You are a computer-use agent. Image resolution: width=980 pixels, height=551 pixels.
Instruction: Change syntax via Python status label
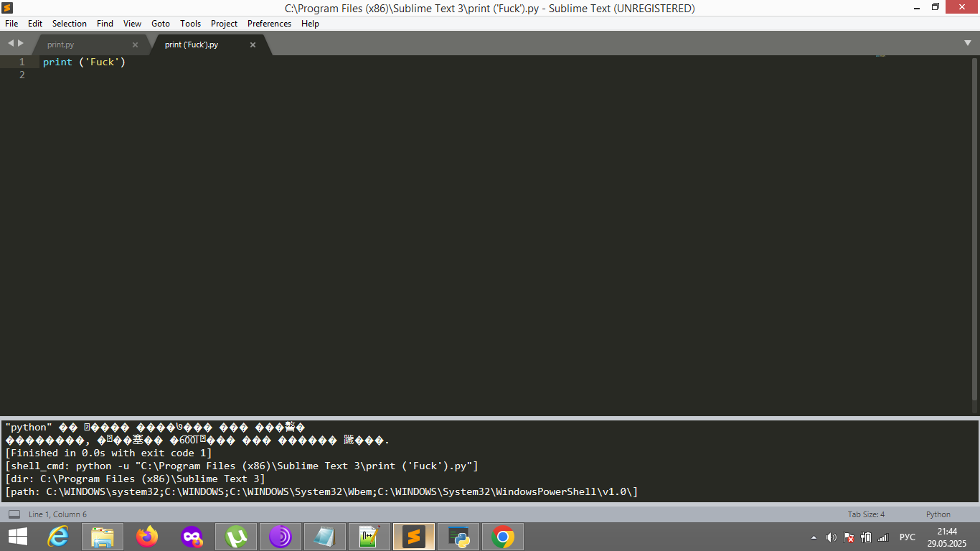tap(938, 514)
